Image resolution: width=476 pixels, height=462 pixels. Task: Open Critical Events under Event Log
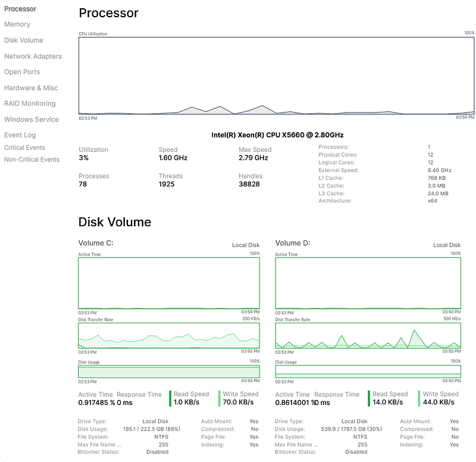(24, 148)
